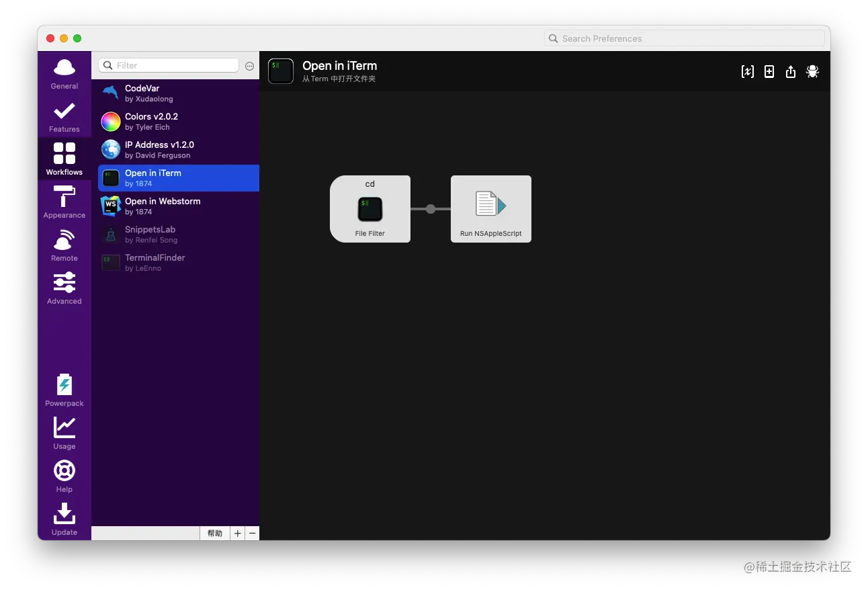Open the Appearance section
868x590 pixels.
click(x=64, y=202)
